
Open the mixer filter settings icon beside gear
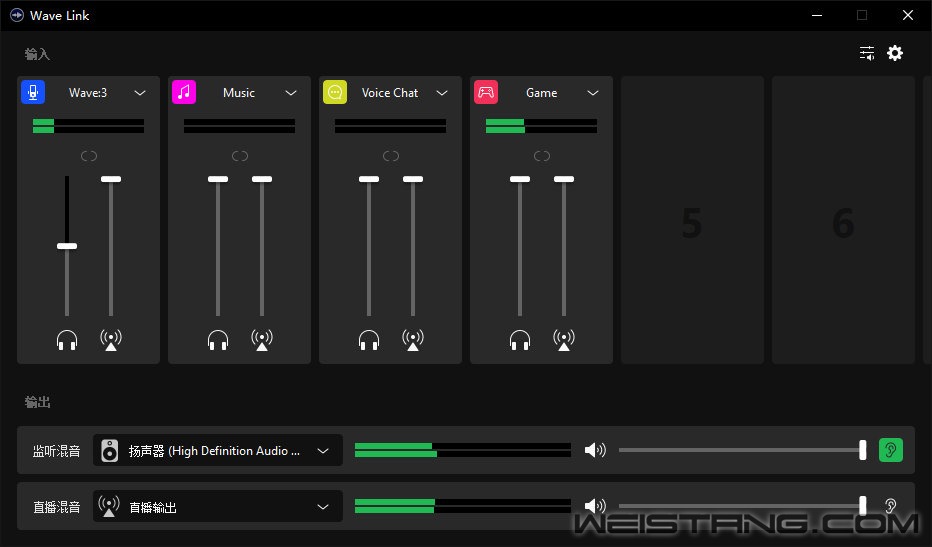tap(867, 53)
